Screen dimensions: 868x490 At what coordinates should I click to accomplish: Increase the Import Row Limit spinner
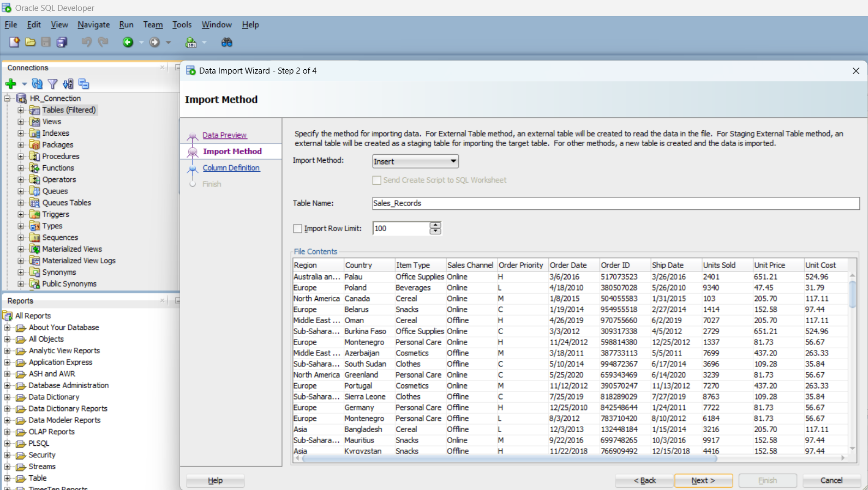[x=435, y=225]
